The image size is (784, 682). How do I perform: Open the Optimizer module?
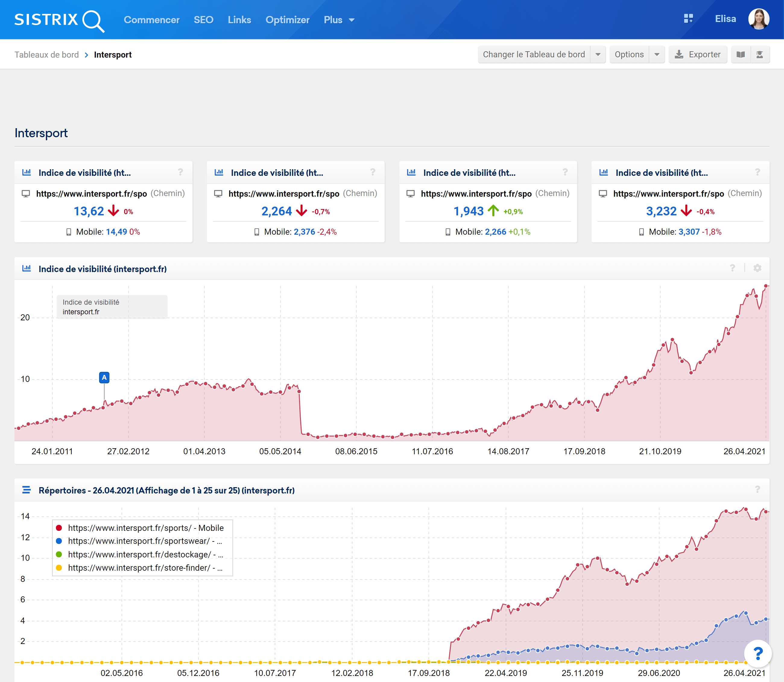click(x=287, y=20)
